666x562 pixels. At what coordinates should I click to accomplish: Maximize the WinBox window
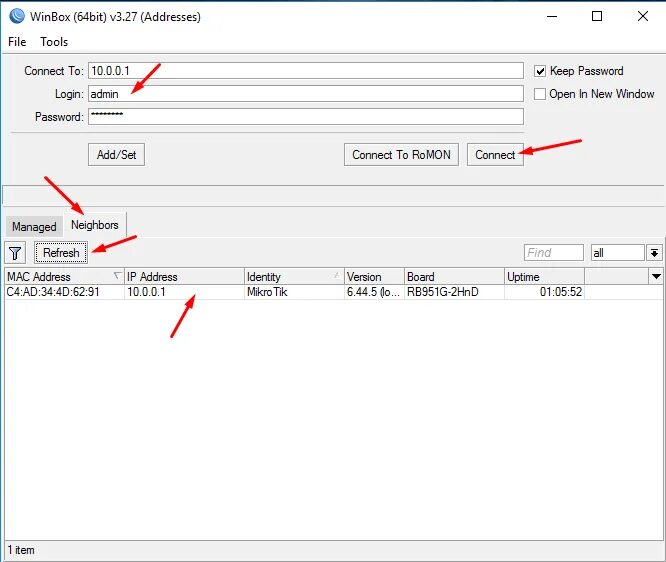pyautogui.click(x=597, y=17)
